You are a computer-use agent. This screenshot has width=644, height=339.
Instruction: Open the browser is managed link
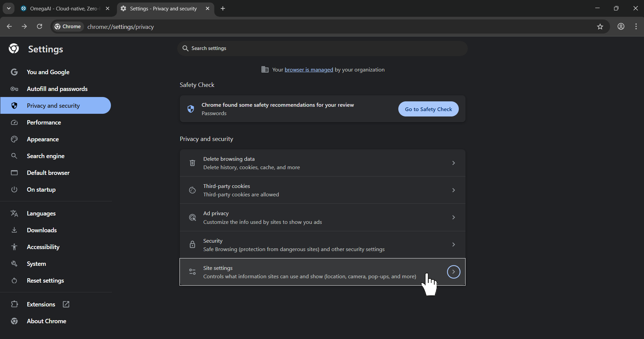tap(309, 69)
